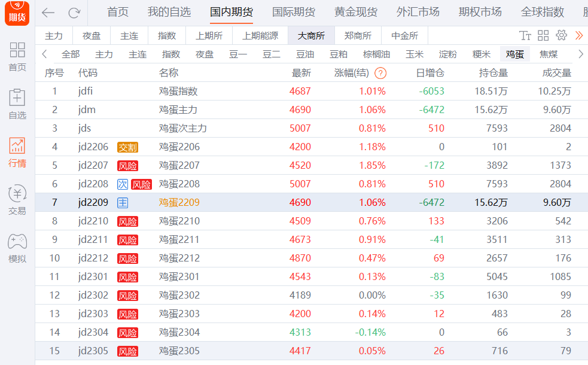Sort by the 成交量 column header
This screenshot has height=365, width=588.
tap(556, 73)
